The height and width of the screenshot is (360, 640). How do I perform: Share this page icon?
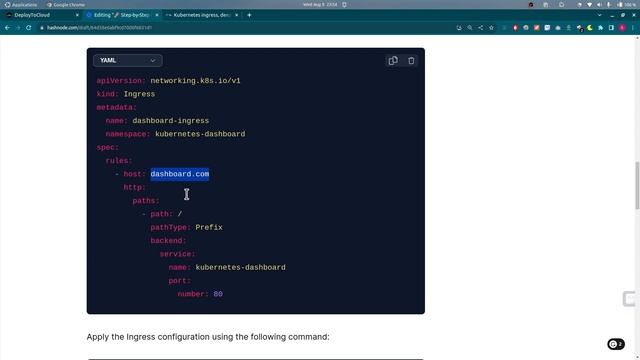point(480,28)
